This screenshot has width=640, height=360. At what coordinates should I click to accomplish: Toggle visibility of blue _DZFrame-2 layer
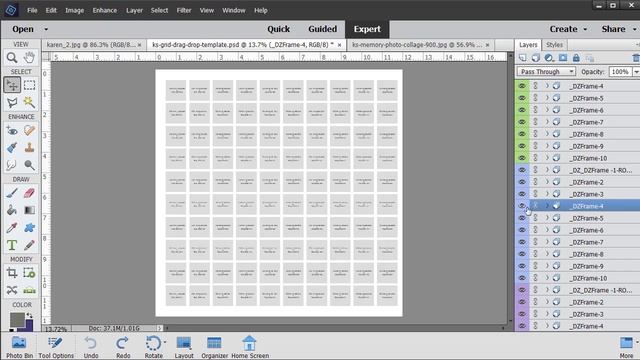pos(522,182)
